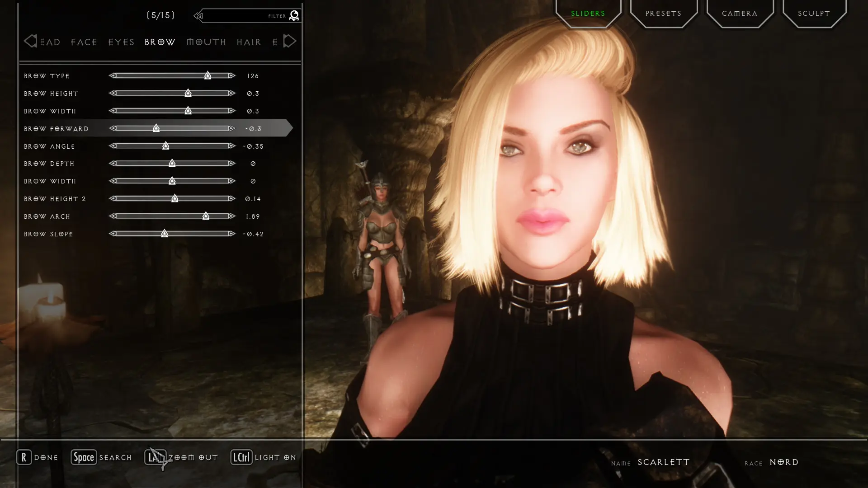Switch to the FACE tab
The width and height of the screenshot is (868, 488).
tap(84, 42)
